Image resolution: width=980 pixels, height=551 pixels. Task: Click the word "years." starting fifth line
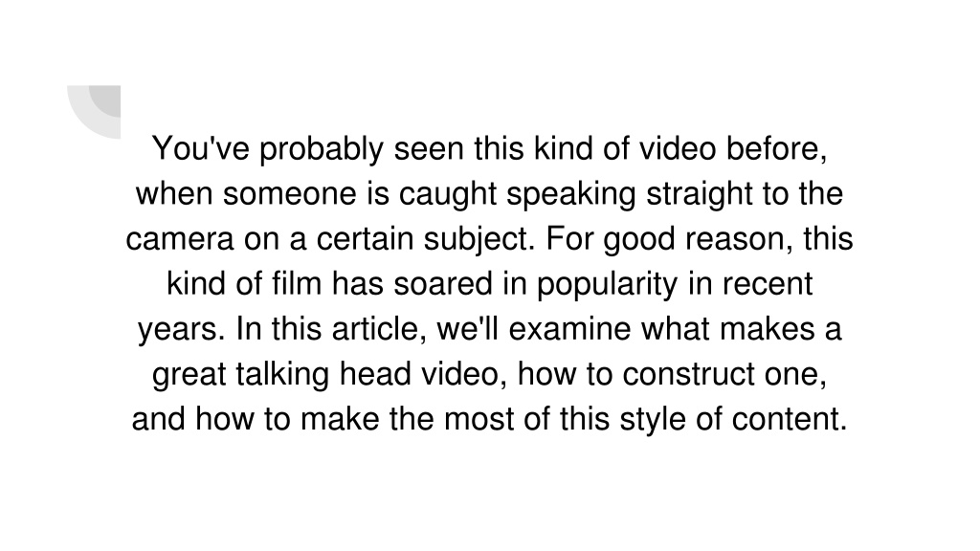(181, 330)
